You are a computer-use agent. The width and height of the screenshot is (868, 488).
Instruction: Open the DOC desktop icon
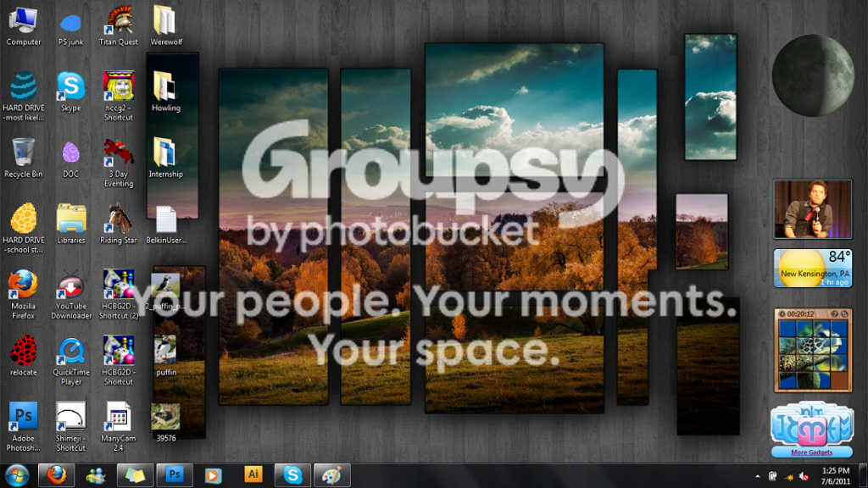pos(71,158)
